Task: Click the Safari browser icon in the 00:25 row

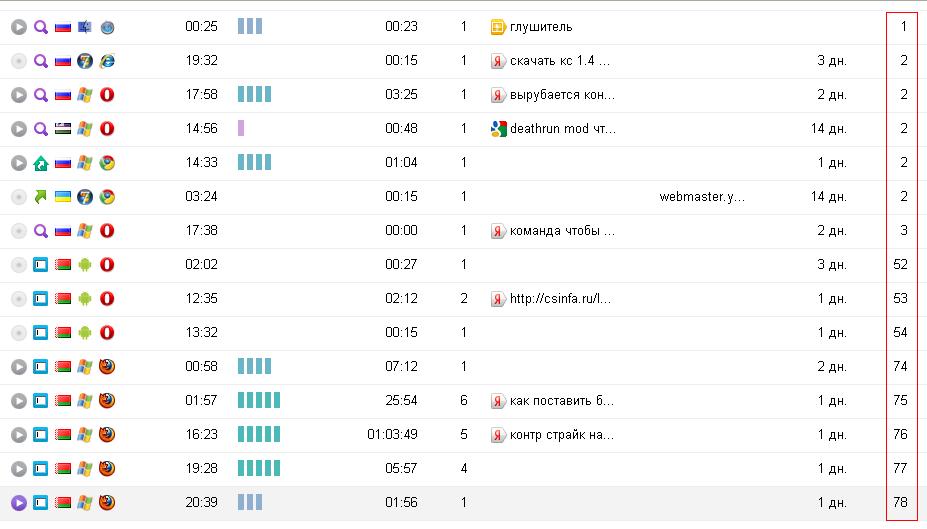Action: click(107, 27)
